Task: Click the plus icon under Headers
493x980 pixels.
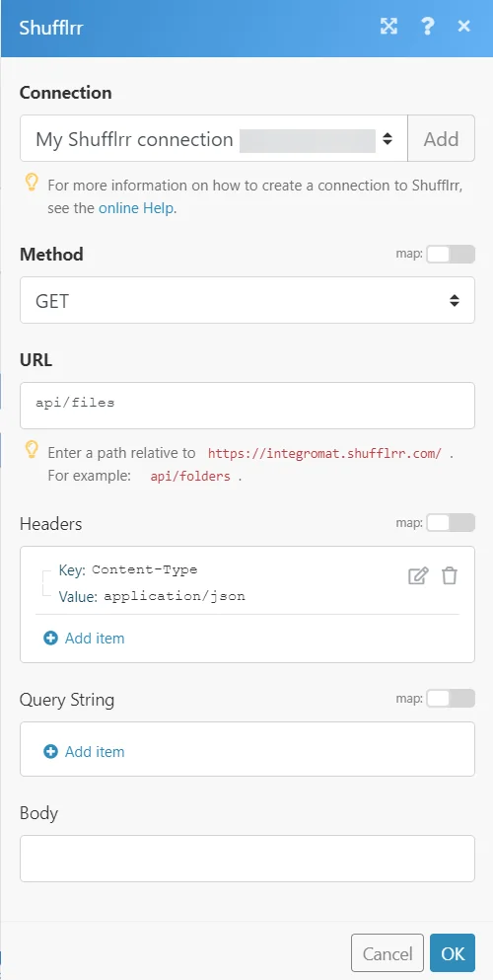Action: (x=50, y=639)
